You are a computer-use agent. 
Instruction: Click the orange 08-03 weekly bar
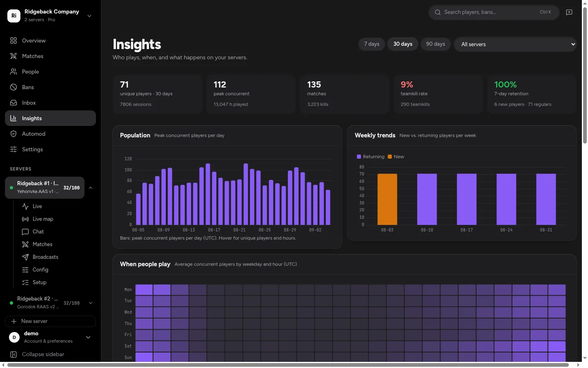tap(387, 199)
